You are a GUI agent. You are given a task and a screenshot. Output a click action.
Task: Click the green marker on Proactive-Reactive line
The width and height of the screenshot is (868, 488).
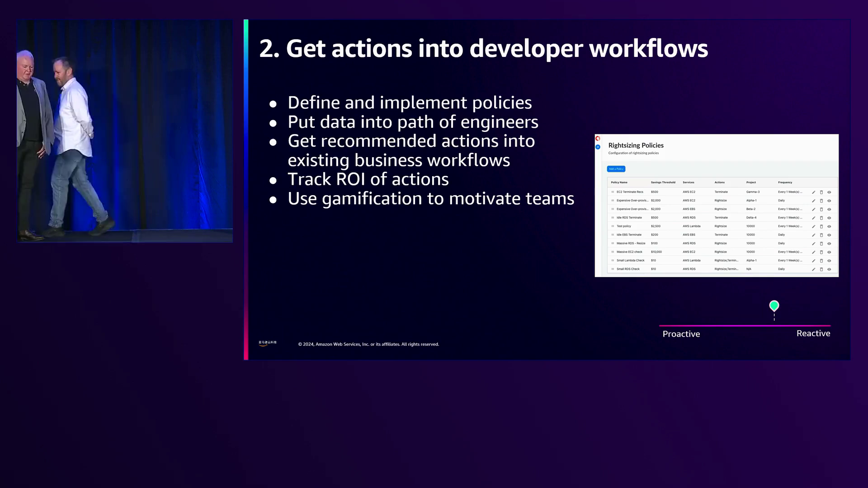pyautogui.click(x=774, y=306)
